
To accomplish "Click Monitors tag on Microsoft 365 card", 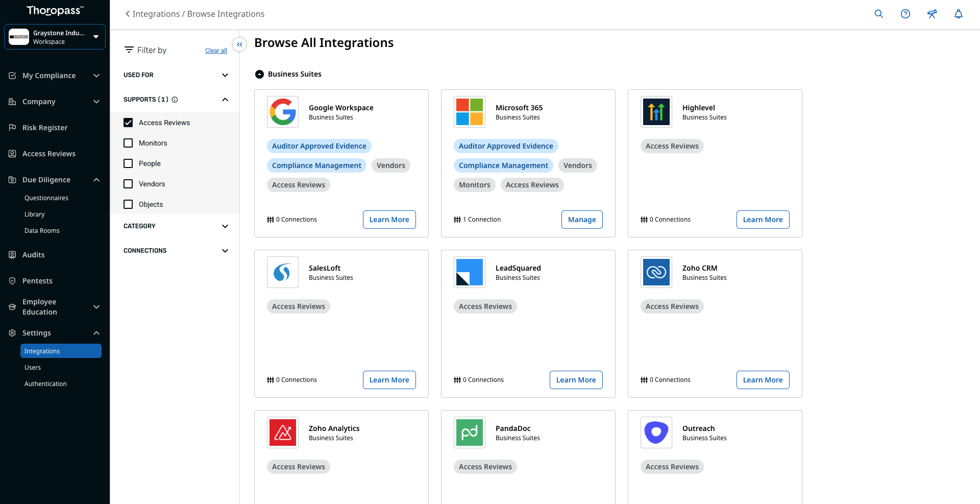I will 475,185.
